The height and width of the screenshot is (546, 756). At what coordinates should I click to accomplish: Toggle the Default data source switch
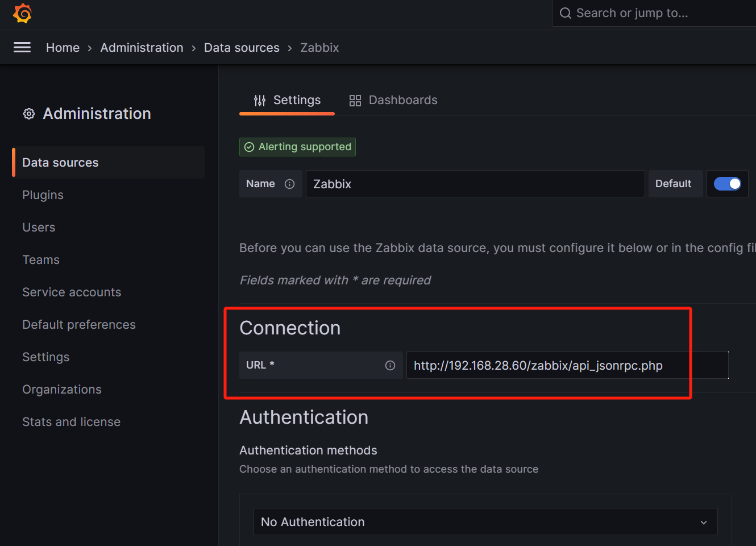(727, 184)
